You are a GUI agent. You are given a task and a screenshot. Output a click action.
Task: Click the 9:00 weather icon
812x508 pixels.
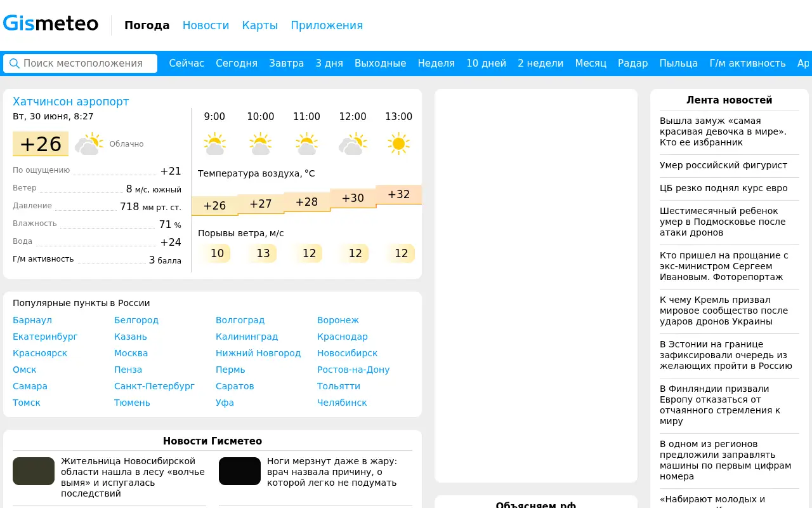(x=214, y=144)
